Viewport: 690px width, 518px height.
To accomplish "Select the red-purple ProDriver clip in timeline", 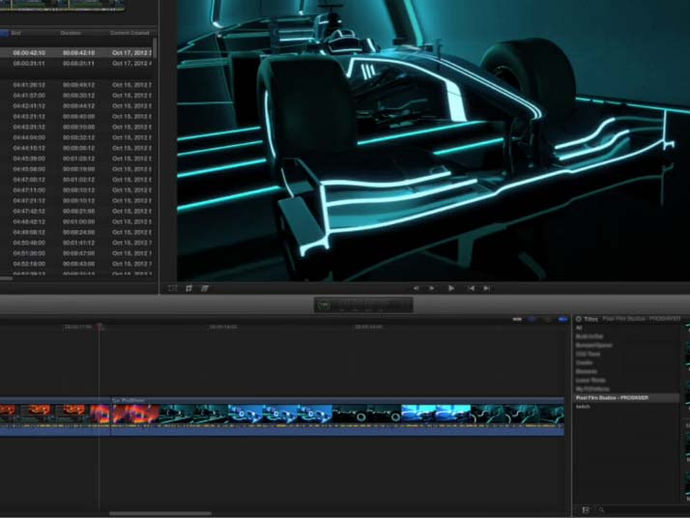I will [x=135, y=415].
